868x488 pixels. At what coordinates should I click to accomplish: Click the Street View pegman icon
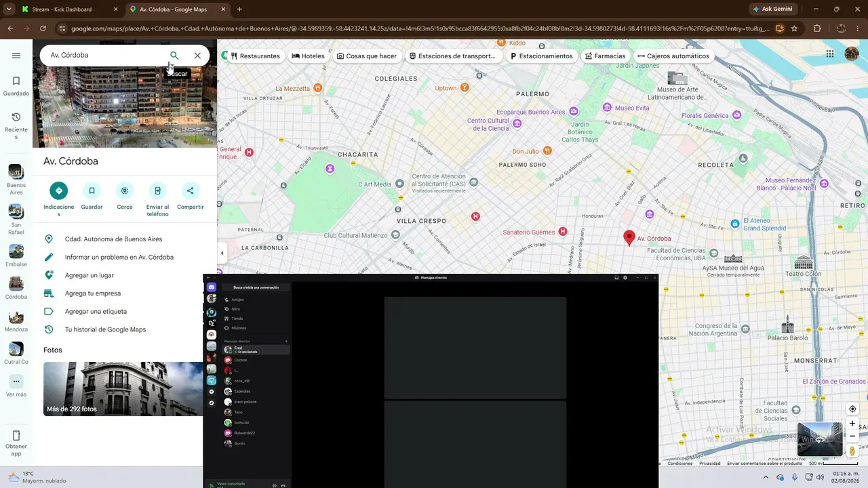point(852,451)
